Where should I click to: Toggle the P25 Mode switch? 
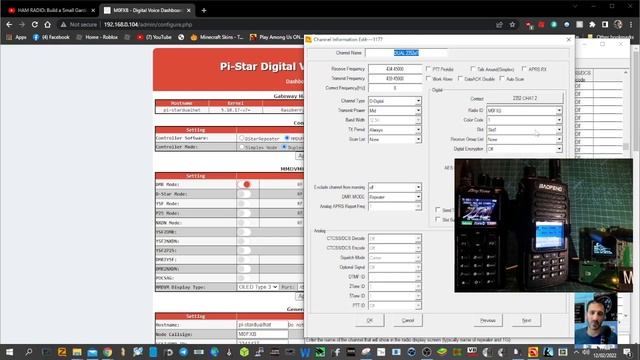point(244,213)
